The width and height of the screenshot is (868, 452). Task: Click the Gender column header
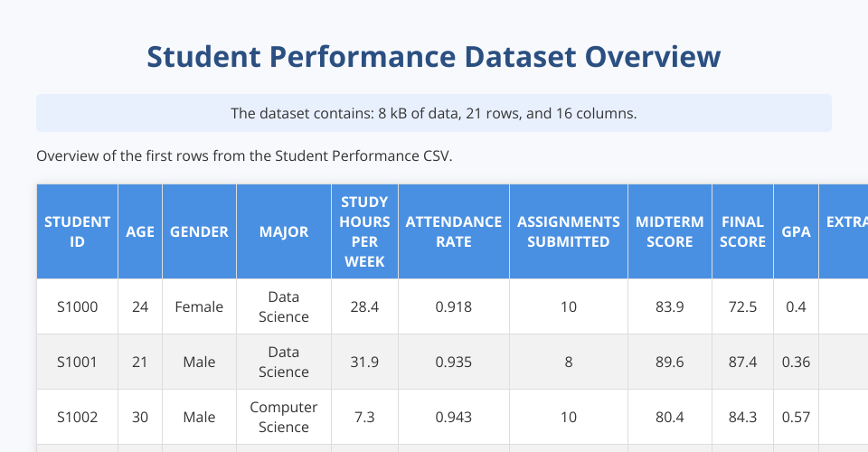tap(199, 231)
